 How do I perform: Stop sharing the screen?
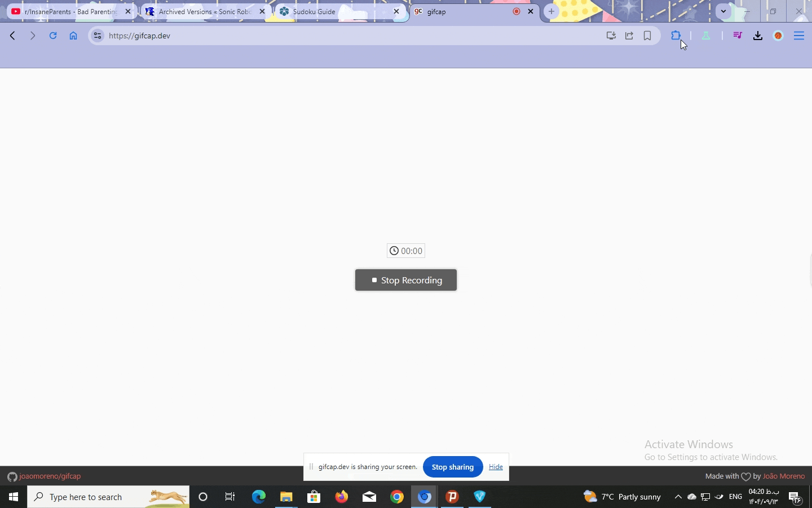click(453, 467)
